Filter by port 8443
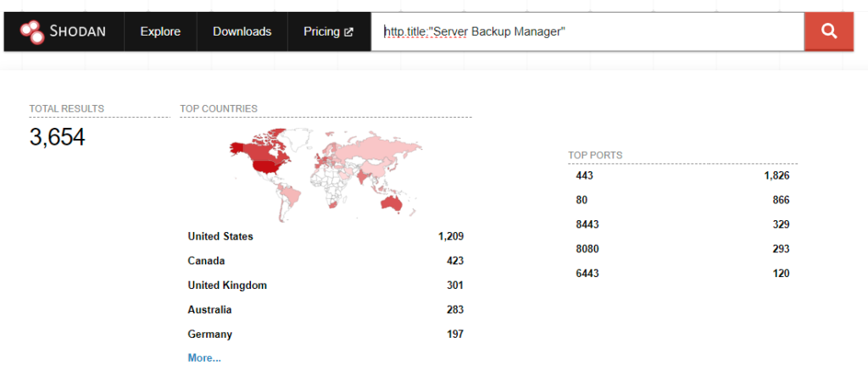Image resolution: width=868 pixels, height=382 pixels. 587,224
